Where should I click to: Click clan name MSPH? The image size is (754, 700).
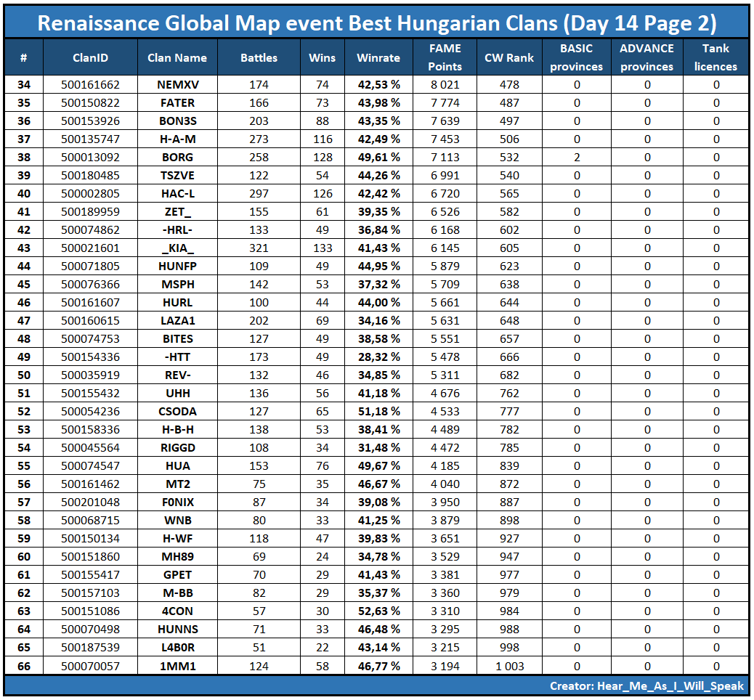178,285
